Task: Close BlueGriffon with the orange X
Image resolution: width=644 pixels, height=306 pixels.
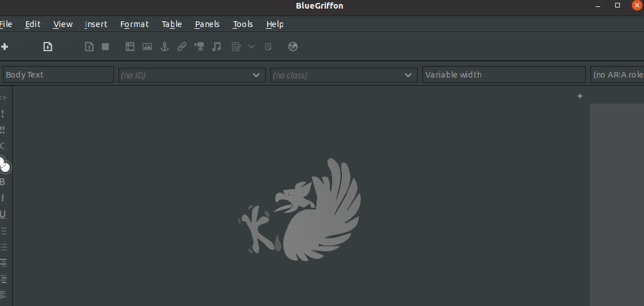Action: (x=637, y=5)
